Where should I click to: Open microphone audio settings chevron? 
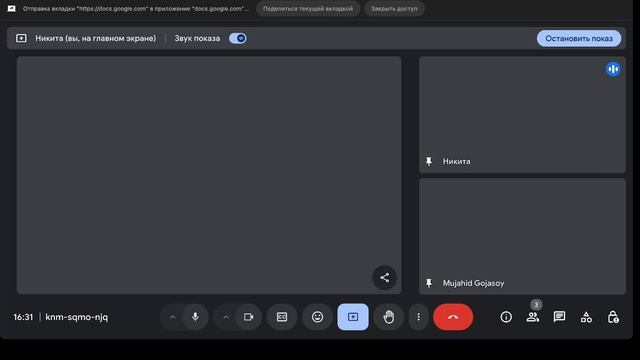[172, 317]
